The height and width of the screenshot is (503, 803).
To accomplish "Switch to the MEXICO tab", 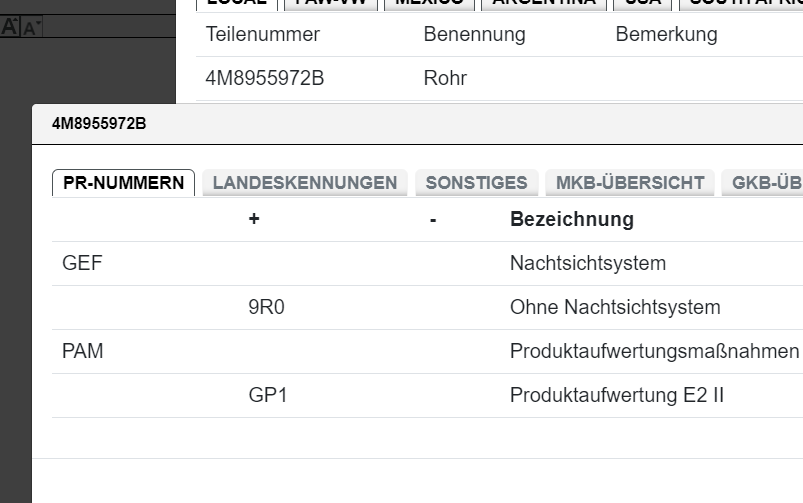I will pos(429,2).
